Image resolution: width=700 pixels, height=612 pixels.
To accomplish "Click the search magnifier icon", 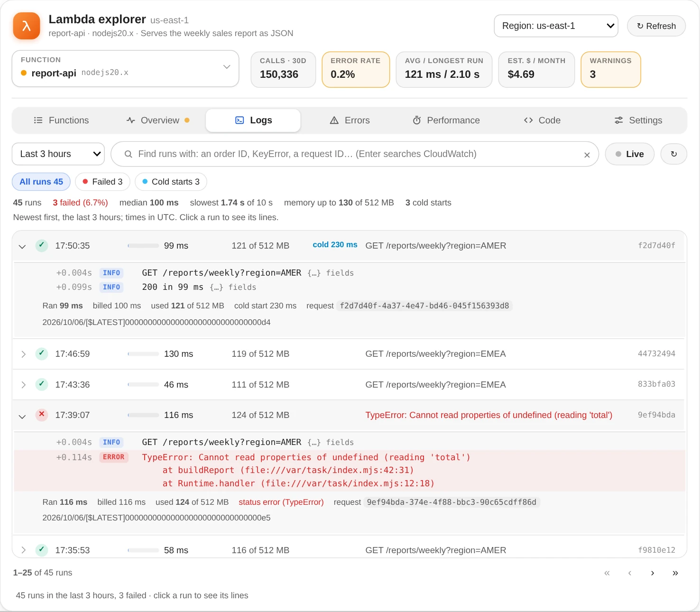I will [128, 154].
